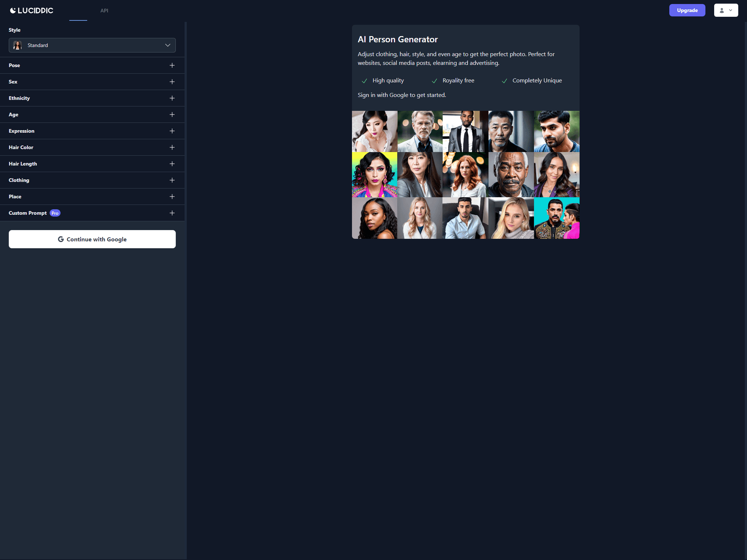
Task: Expand the Clothing section plus icon
Action: click(x=172, y=180)
